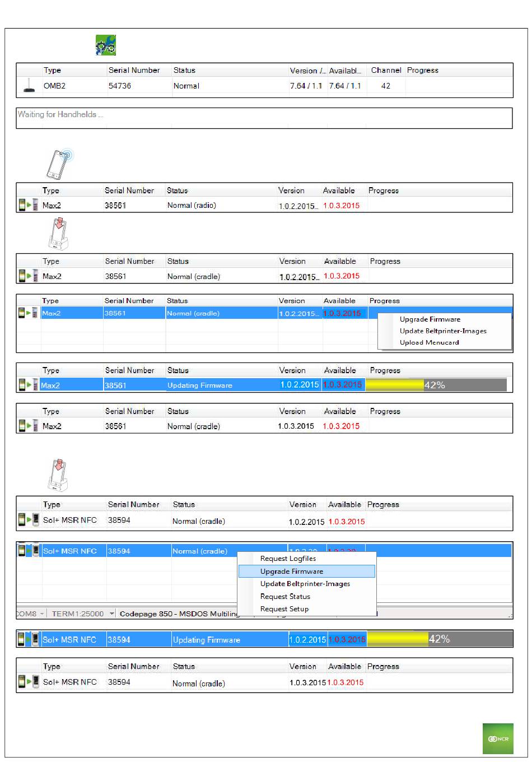Click the Version /.. column header in the OMB2 table
This screenshot has width=532, height=762.
[x=307, y=71]
